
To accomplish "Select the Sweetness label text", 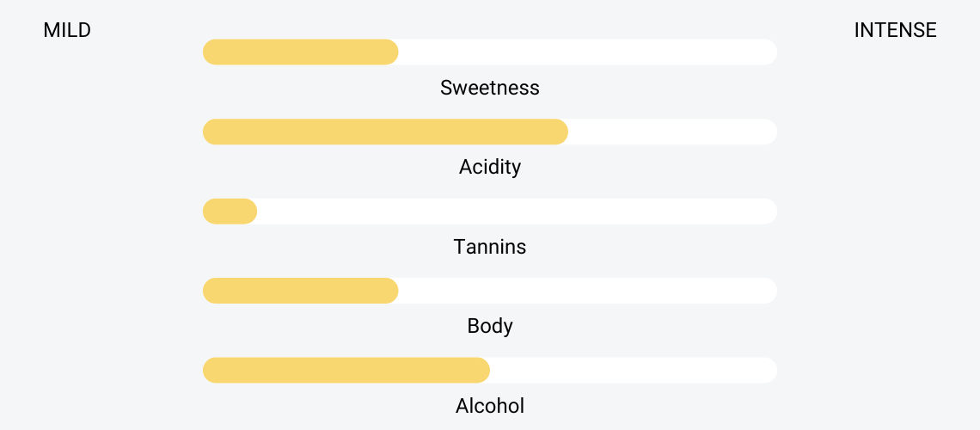I will (489, 88).
